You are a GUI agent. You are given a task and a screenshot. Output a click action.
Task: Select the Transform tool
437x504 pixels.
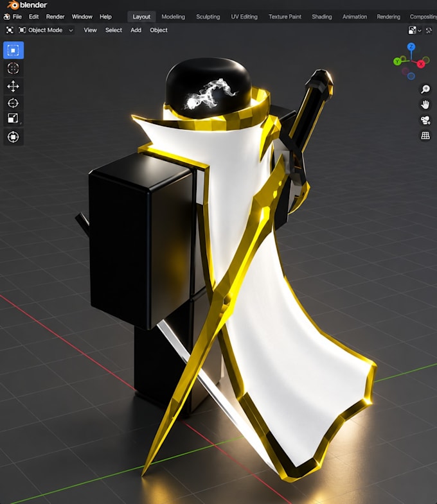(13, 137)
